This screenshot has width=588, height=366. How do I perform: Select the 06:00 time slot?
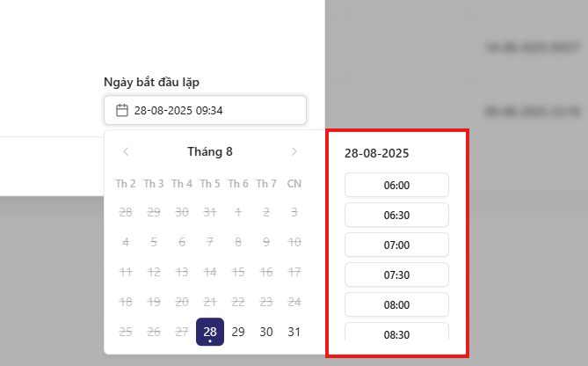[x=396, y=185]
